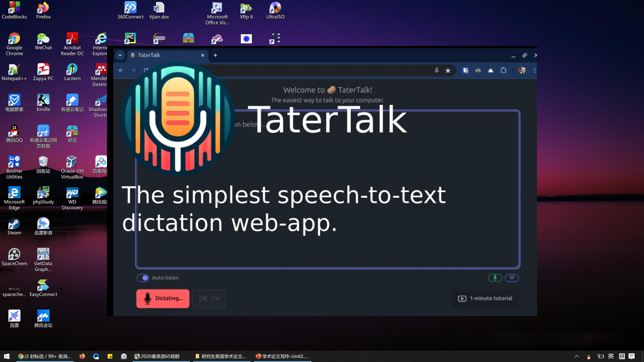This screenshot has width=644, height=362.
Task: Open UltraISO desktop shortcut
Action: tap(275, 10)
